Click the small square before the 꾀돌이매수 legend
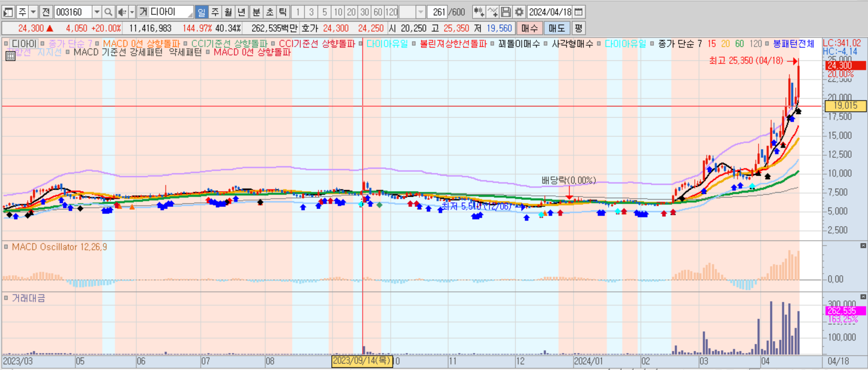The height and width of the screenshot is (370, 868). click(492, 44)
